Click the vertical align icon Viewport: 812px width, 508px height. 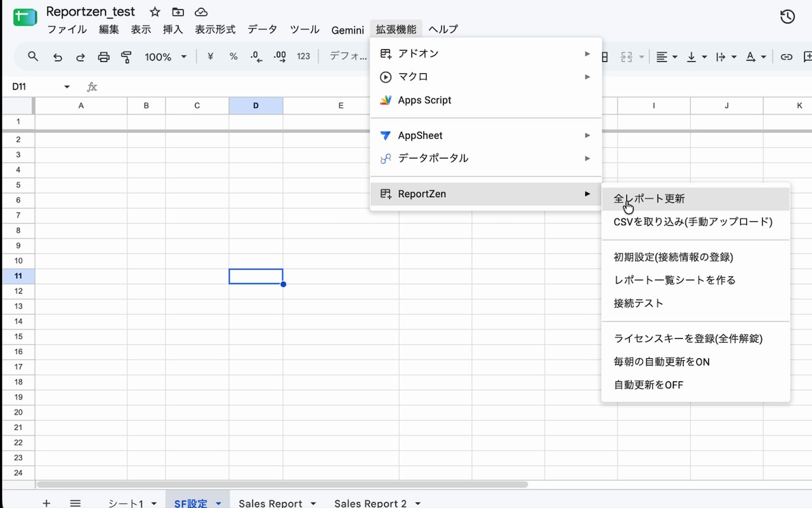(692, 57)
